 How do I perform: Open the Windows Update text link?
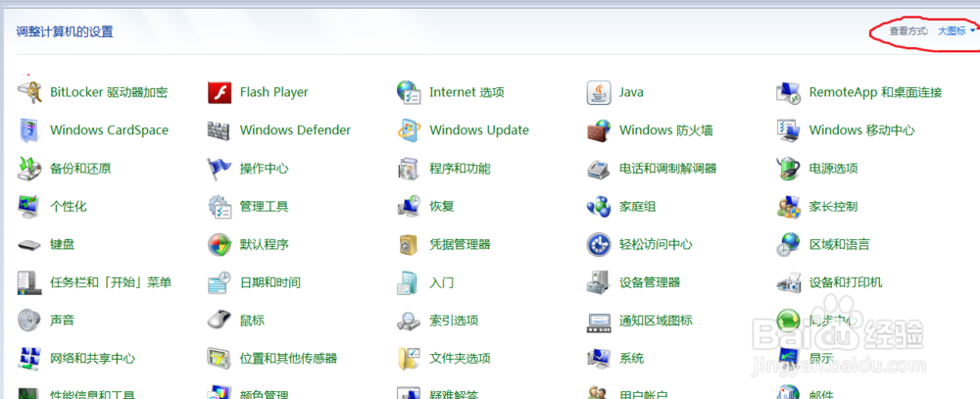click(x=479, y=130)
